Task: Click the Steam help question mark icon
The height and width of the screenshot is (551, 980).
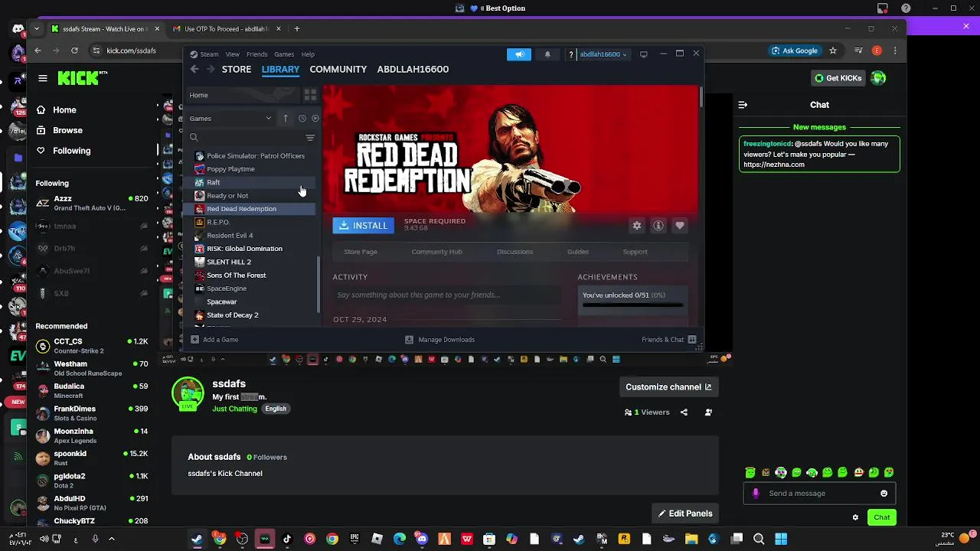Action: point(570,54)
